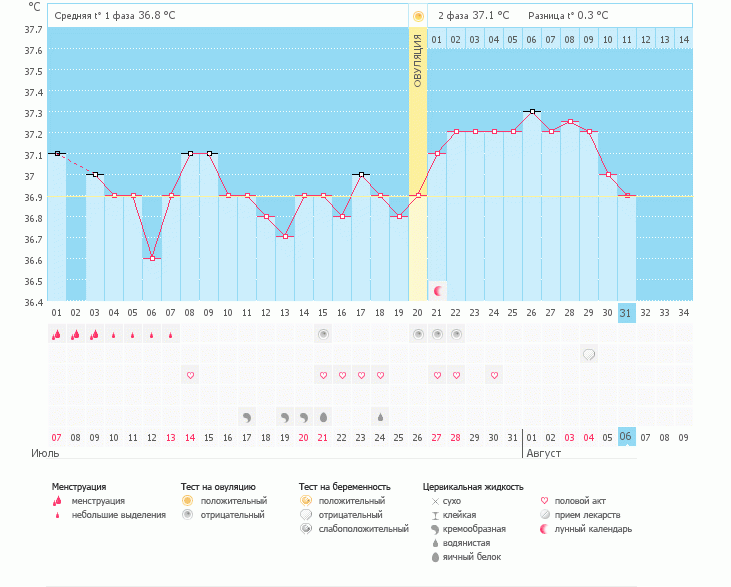Click the yellow ОВУЛЯЦИЯ column label
The height and width of the screenshot is (587, 731).
click(x=418, y=60)
